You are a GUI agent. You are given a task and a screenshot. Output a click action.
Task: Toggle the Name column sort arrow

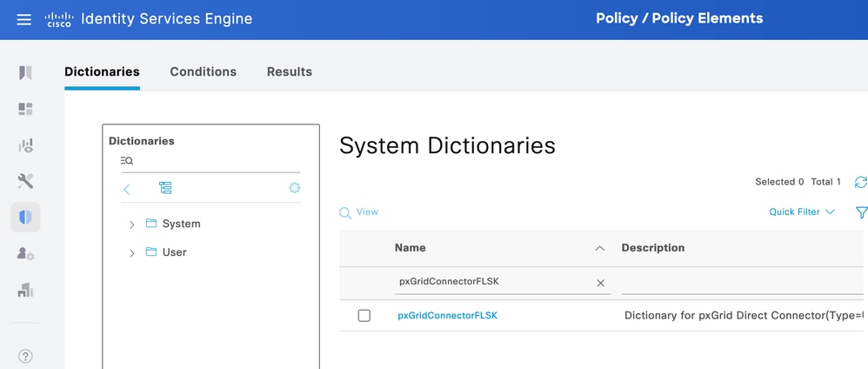point(599,249)
